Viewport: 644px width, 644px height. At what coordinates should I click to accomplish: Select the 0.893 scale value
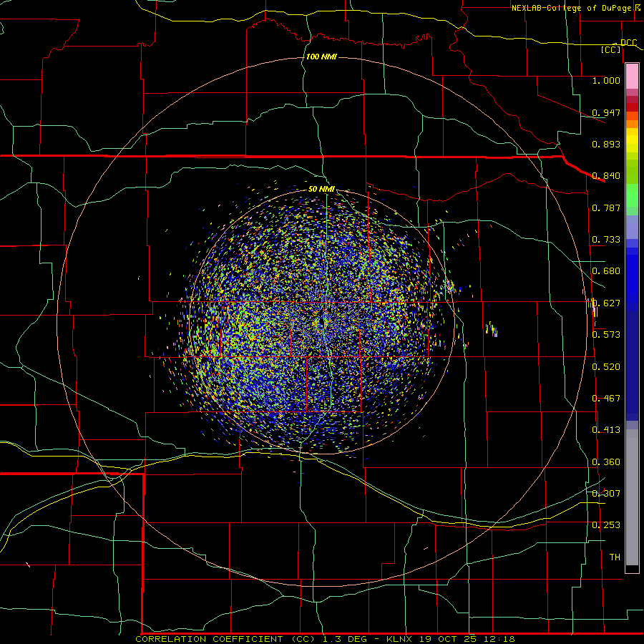[x=606, y=144]
